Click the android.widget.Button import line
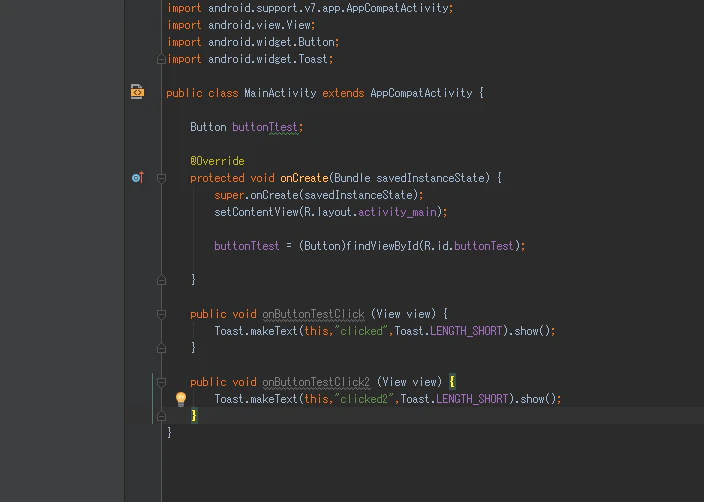The image size is (704, 502). [x=253, y=42]
